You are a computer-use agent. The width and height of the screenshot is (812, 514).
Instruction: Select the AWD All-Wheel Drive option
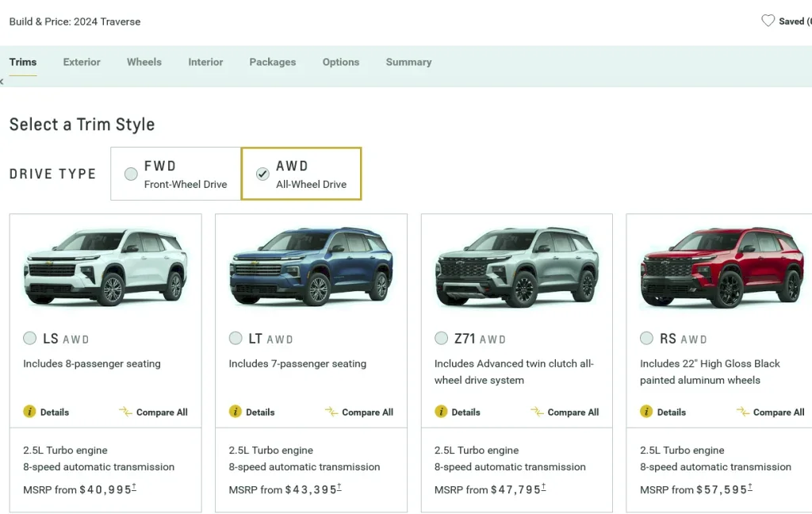301,174
